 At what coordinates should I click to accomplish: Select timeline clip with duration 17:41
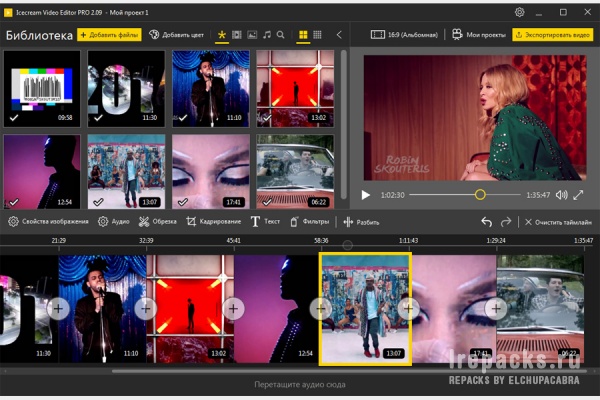pyautogui.click(x=454, y=309)
